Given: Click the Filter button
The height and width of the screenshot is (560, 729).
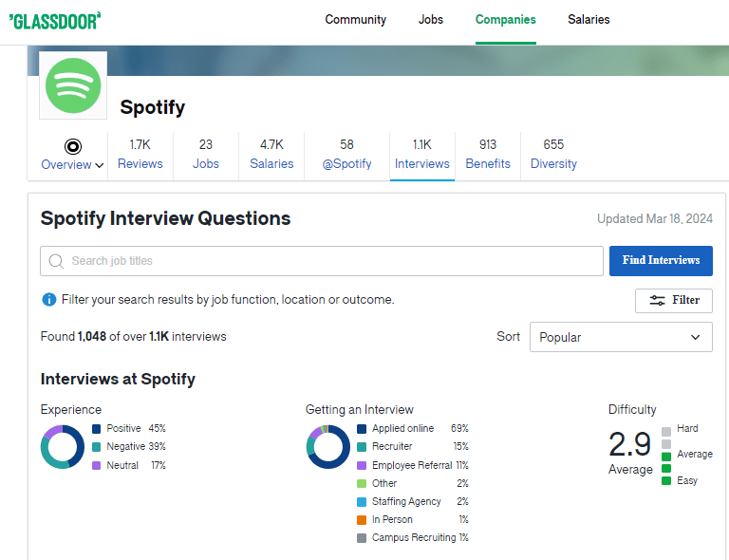Looking at the screenshot, I should tap(674, 300).
